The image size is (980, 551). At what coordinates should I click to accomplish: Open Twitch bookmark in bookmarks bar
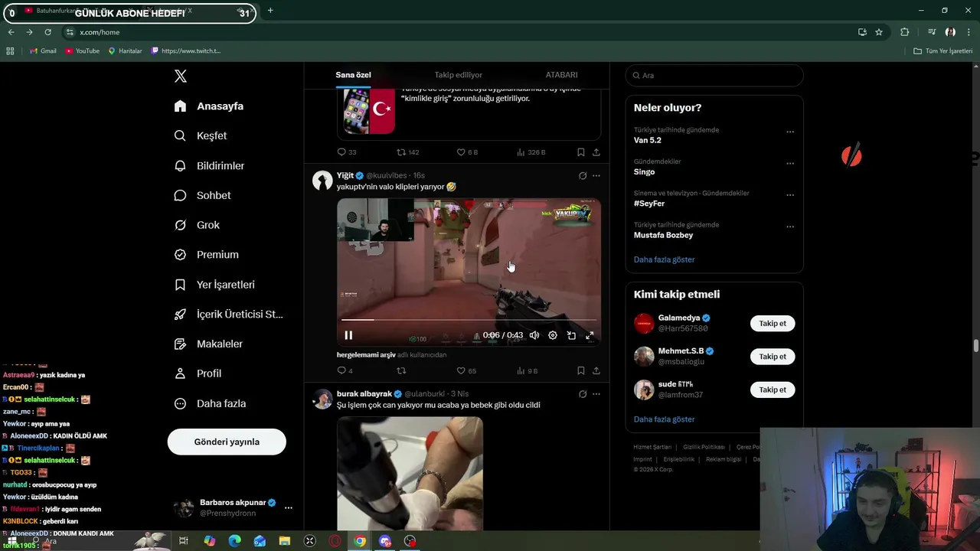(186, 51)
